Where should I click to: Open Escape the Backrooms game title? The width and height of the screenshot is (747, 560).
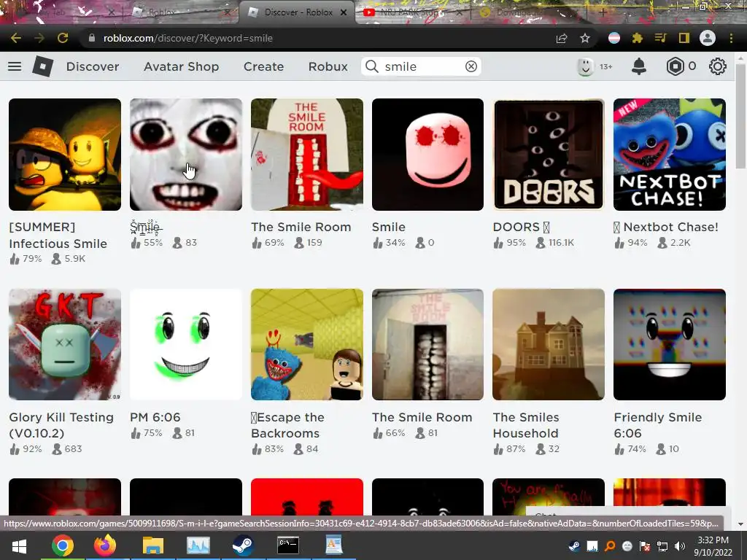click(x=287, y=425)
